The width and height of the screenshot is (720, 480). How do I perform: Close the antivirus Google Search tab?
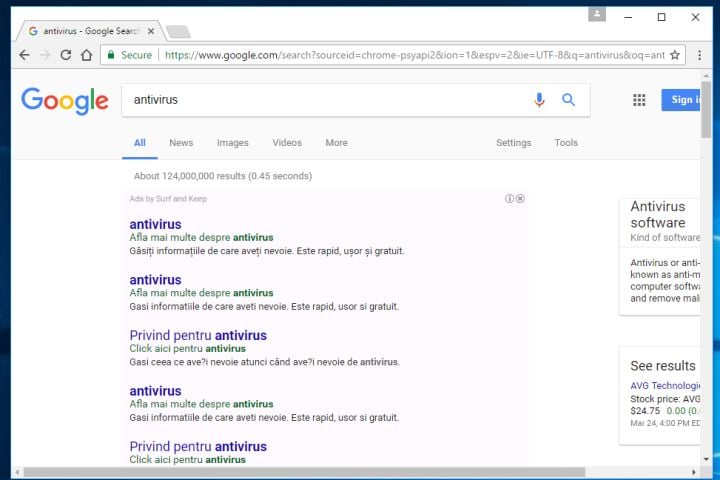point(151,31)
